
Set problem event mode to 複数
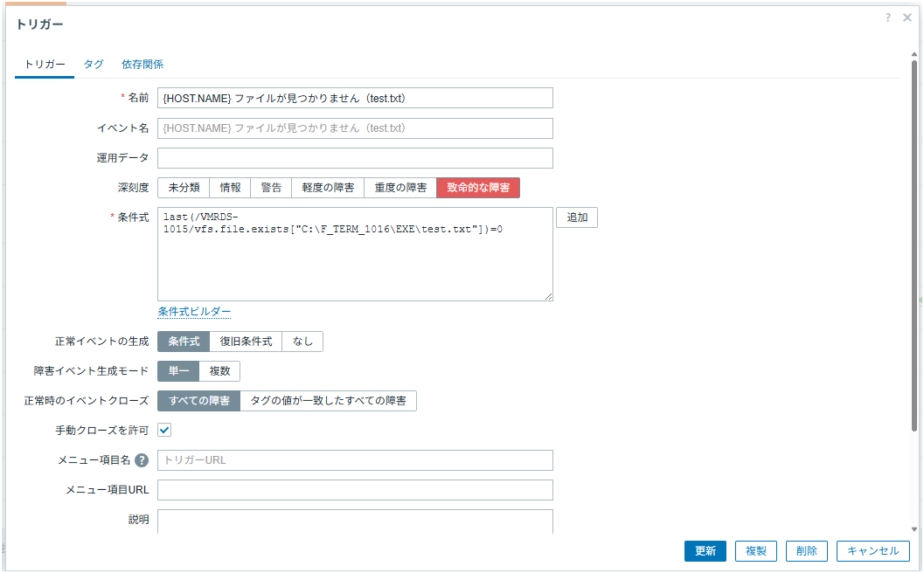(x=219, y=371)
